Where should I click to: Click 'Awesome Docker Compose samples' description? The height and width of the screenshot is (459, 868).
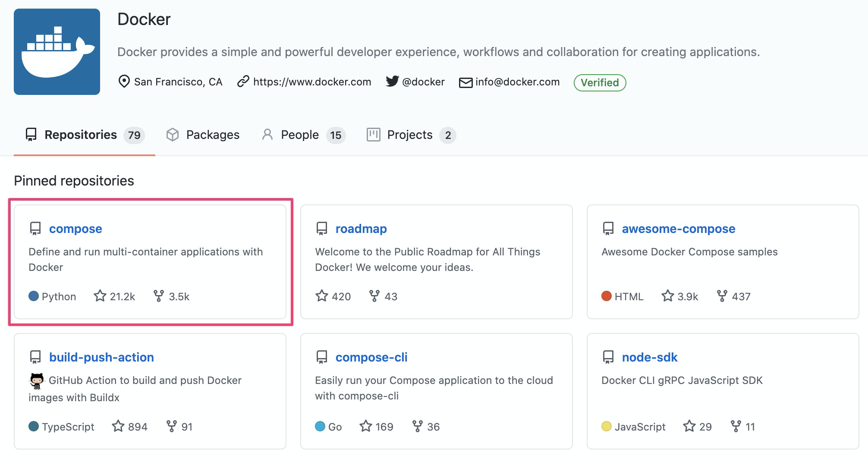pos(689,252)
